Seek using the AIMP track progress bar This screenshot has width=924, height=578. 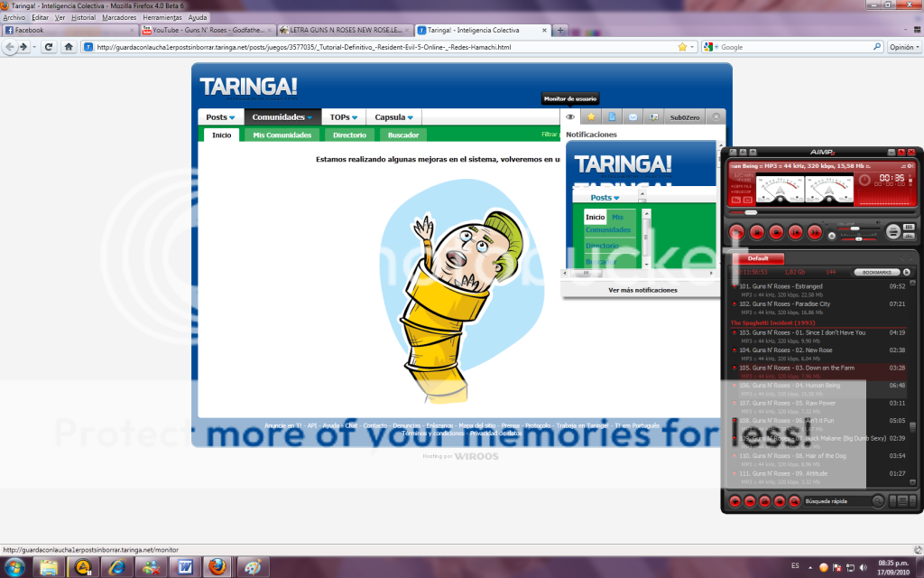tap(821, 212)
